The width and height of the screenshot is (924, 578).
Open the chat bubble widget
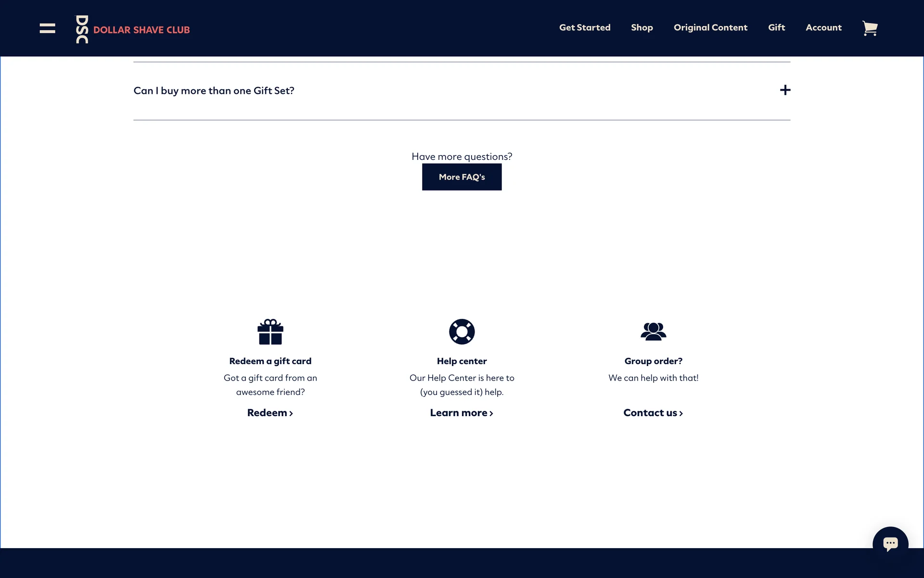(x=890, y=544)
